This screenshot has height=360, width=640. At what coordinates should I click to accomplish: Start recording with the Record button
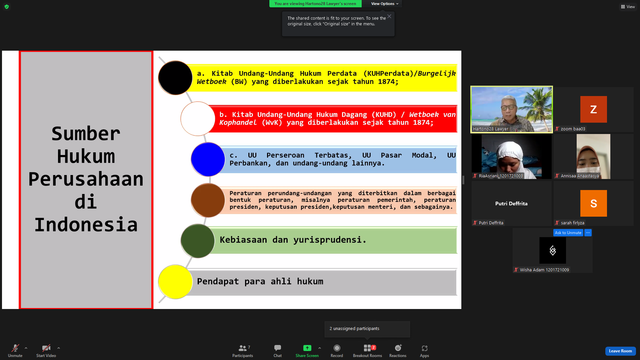[x=337, y=350]
